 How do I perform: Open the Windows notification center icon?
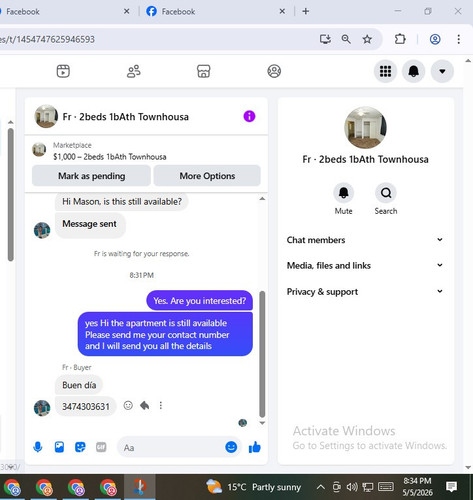click(452, 487)
